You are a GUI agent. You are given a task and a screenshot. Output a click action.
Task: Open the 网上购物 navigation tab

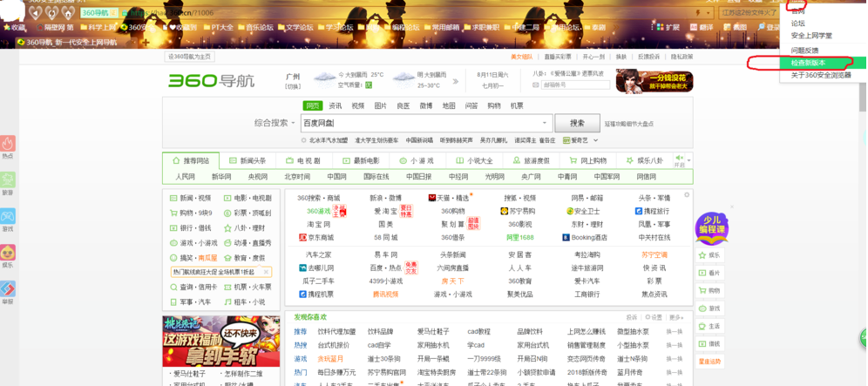(x=587, y=160)
